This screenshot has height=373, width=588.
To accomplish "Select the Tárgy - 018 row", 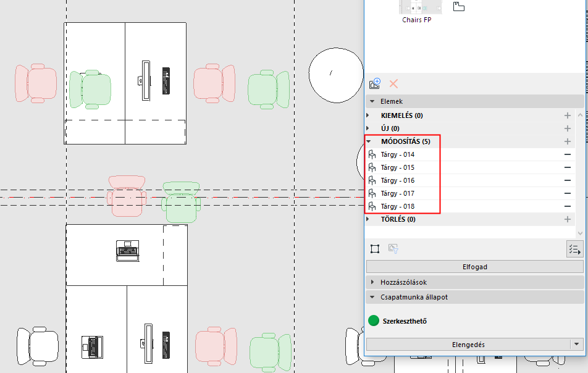I will pyautogui.click(x=470, y=206).
